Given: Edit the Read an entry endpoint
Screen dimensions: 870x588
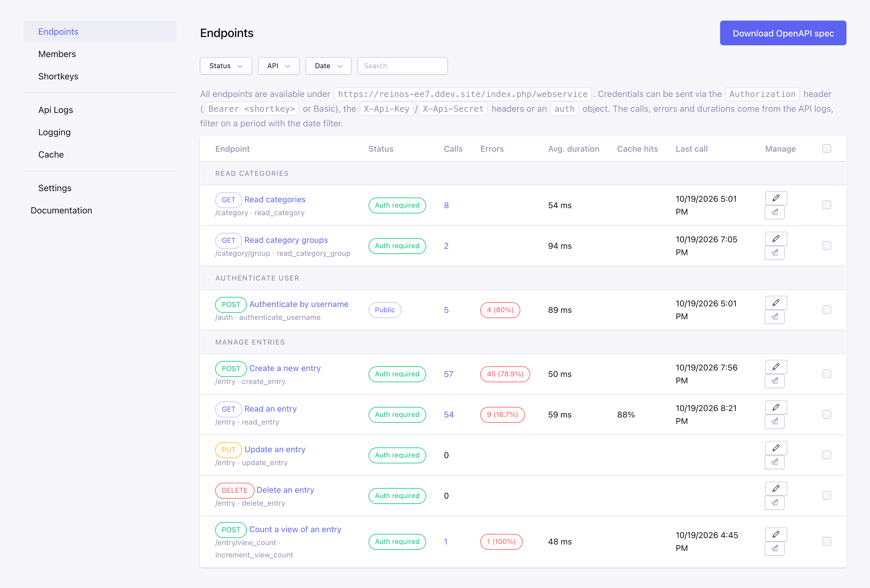Looking at the screenshot, I should click(776, 407).
